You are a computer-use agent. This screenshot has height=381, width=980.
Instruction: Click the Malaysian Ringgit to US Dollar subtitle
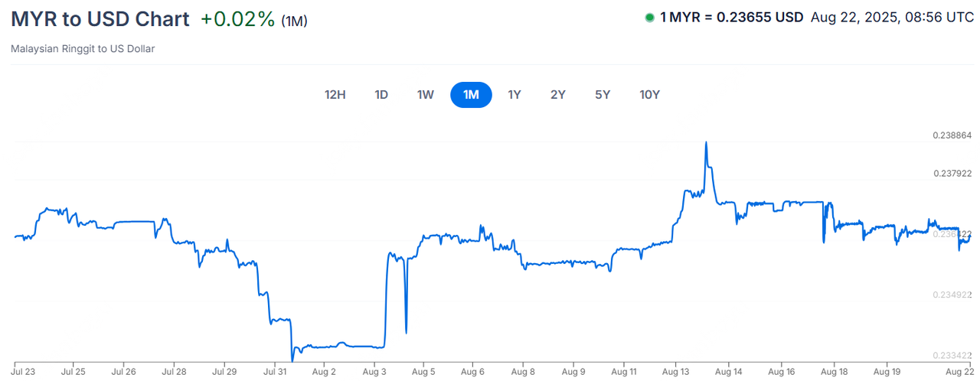coord(83,49)
